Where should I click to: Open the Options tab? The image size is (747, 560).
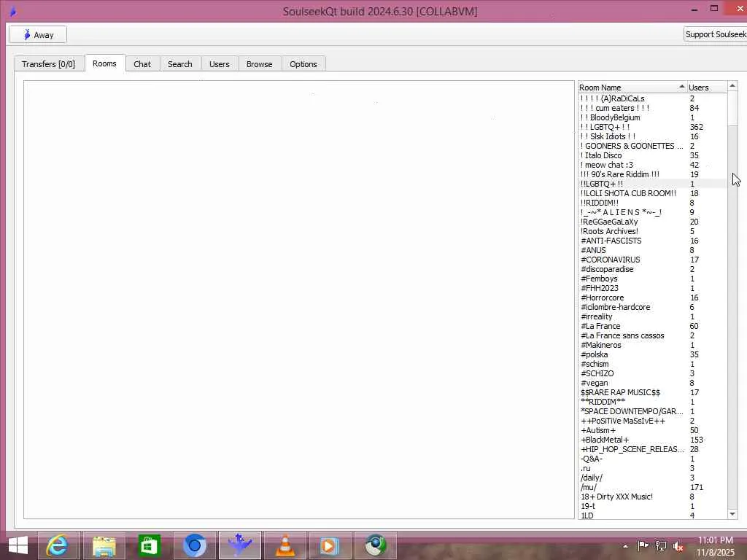tap(303, 64)
